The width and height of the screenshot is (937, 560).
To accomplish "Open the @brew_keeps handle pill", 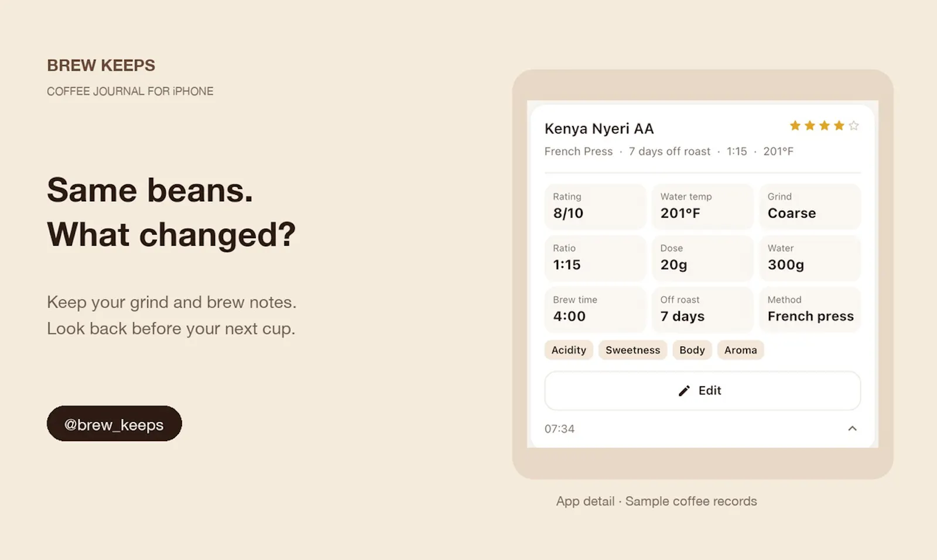I will click(x=114, y=424).
